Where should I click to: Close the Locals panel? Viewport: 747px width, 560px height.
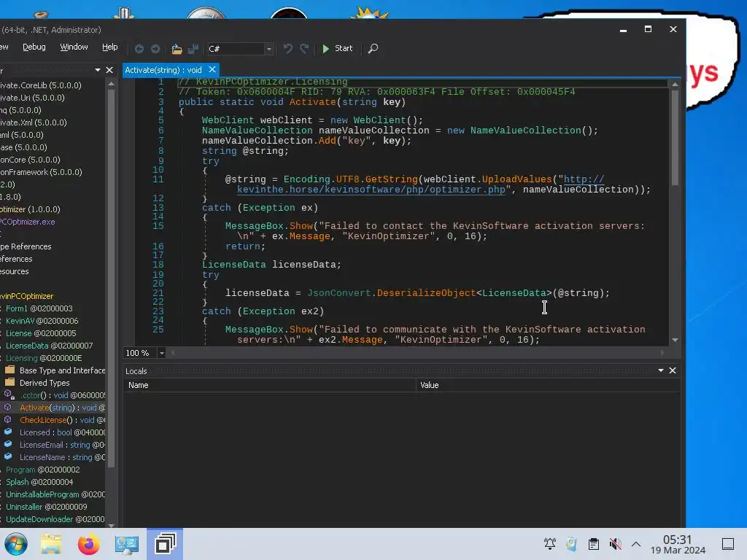click(672, 370)
